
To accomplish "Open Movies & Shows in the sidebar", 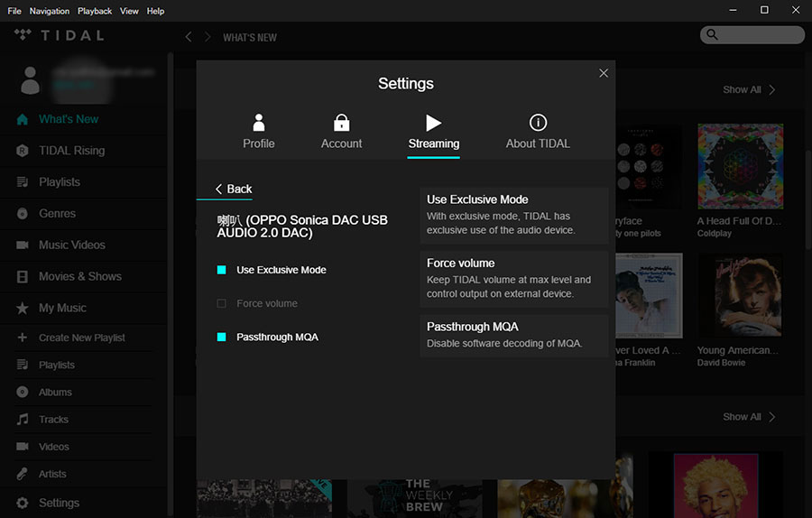I will pos(80,277).
